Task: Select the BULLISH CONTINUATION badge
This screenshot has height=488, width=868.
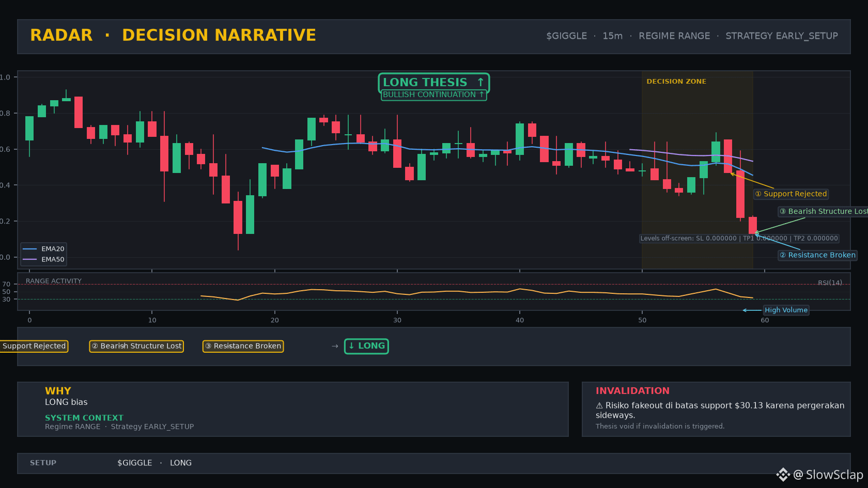Action: 433,95
